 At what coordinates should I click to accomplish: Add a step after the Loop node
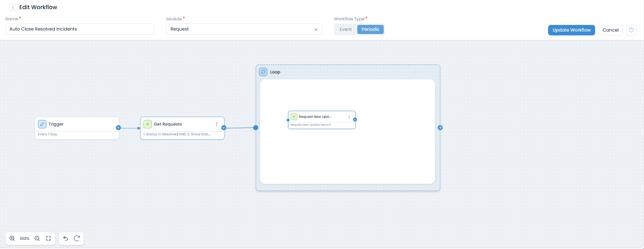(x=440, y=128)
